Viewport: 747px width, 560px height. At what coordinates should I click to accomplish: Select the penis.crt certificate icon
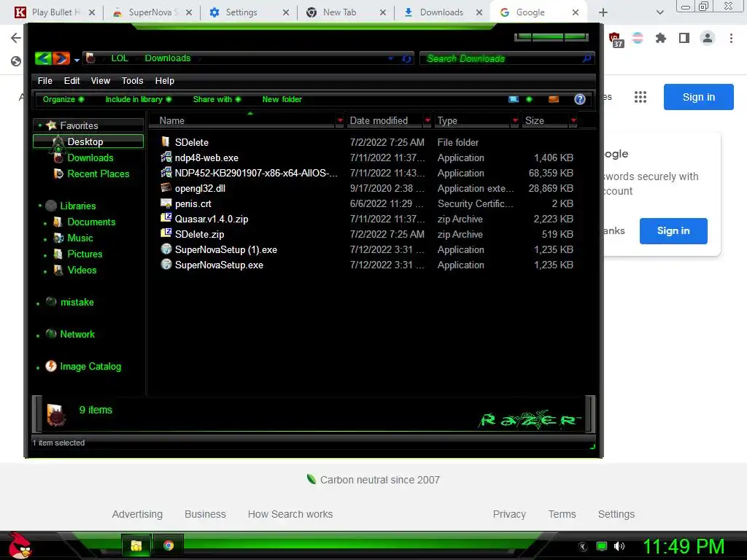click(x=166, y=203)
